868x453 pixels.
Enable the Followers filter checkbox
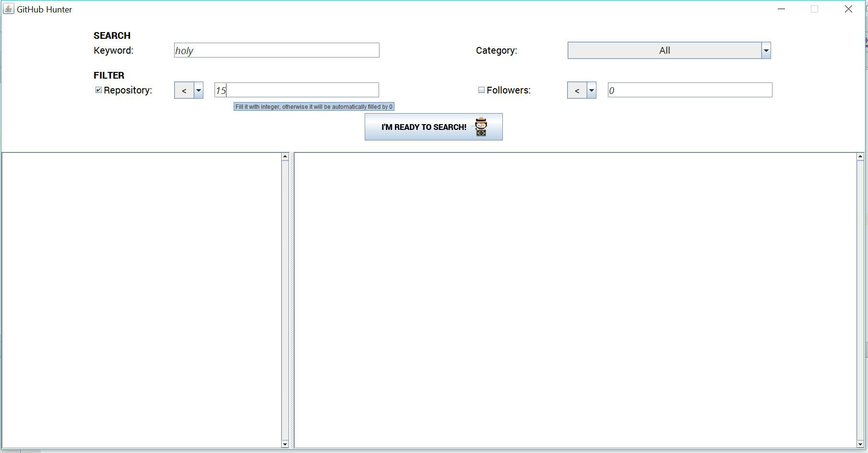481,90
